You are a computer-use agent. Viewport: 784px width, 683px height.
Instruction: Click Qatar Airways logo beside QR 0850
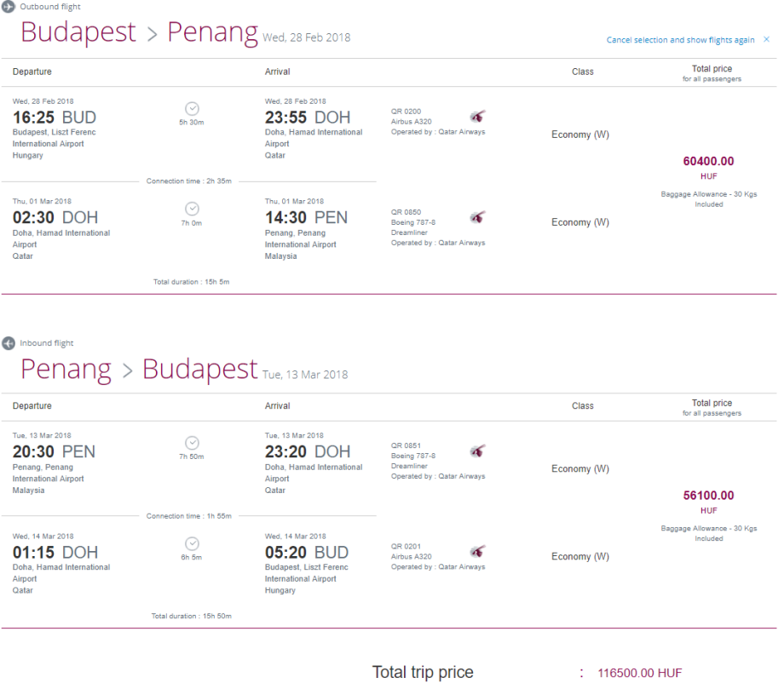pyautogui.click(x=477, y=218)
